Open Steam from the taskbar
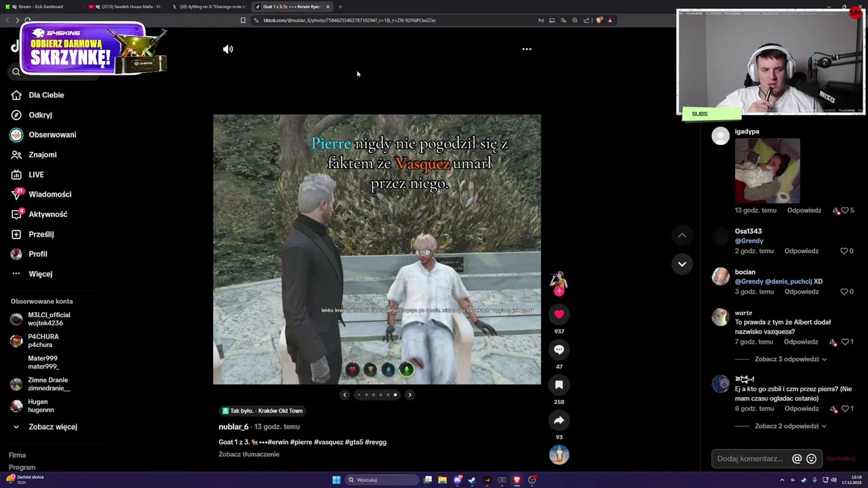The height and width of the screenshot is (488, 868). click(472, 480)
